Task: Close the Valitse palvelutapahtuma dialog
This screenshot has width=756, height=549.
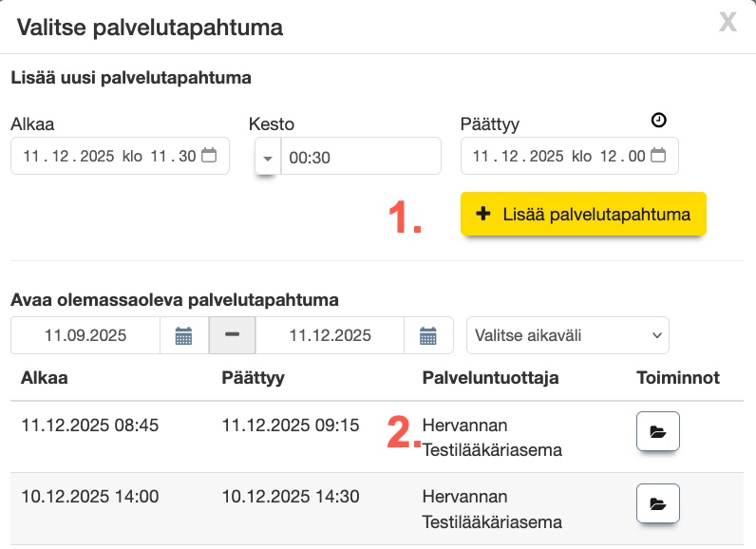Action: coord(728,22)
